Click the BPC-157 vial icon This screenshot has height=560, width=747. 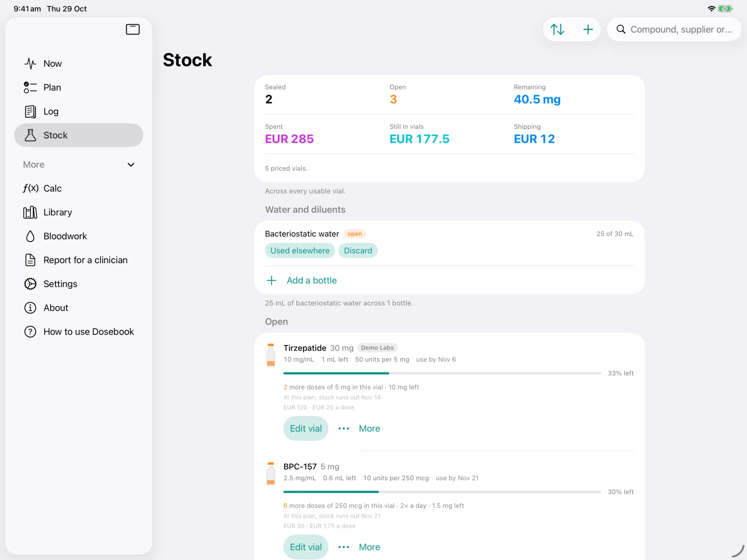click(x=271, y=474)
